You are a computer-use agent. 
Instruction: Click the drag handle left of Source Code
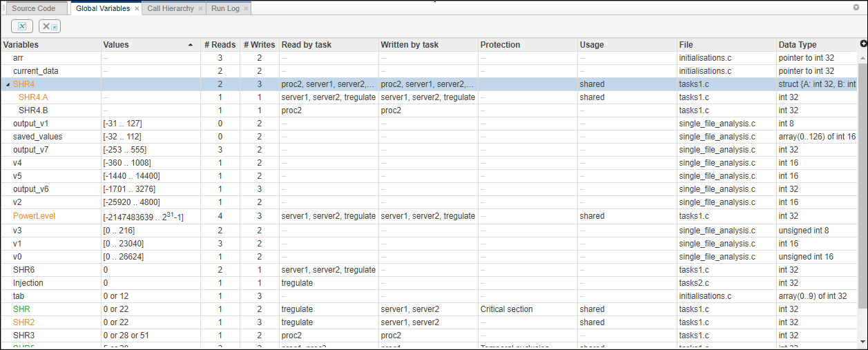[4, 8]
